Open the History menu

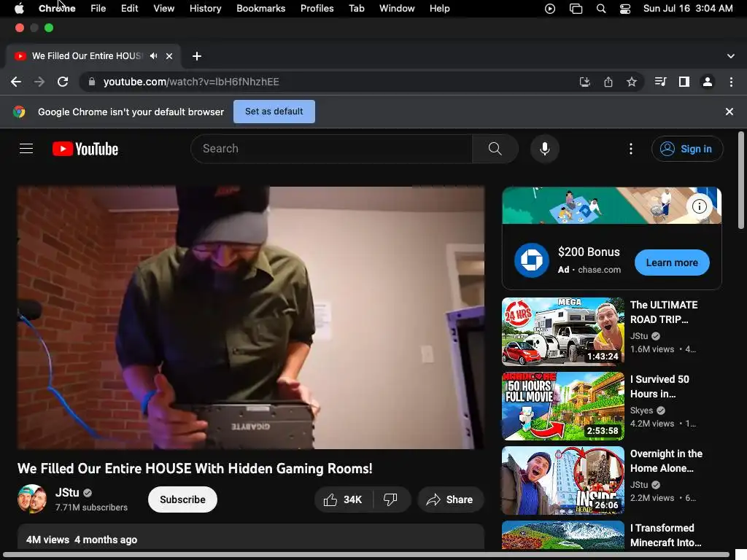coord(205,8)
